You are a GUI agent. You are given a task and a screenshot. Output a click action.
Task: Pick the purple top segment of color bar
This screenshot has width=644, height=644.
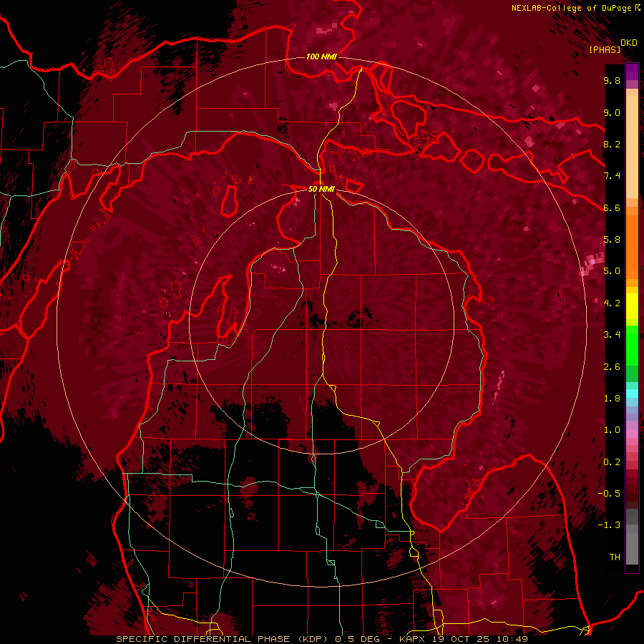(x=632, y=72)
